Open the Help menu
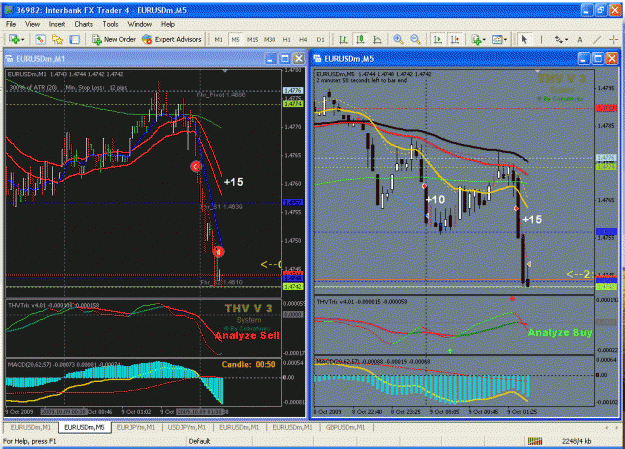Image resolution: width=625 pixels, height=449 pixels. 168,24
